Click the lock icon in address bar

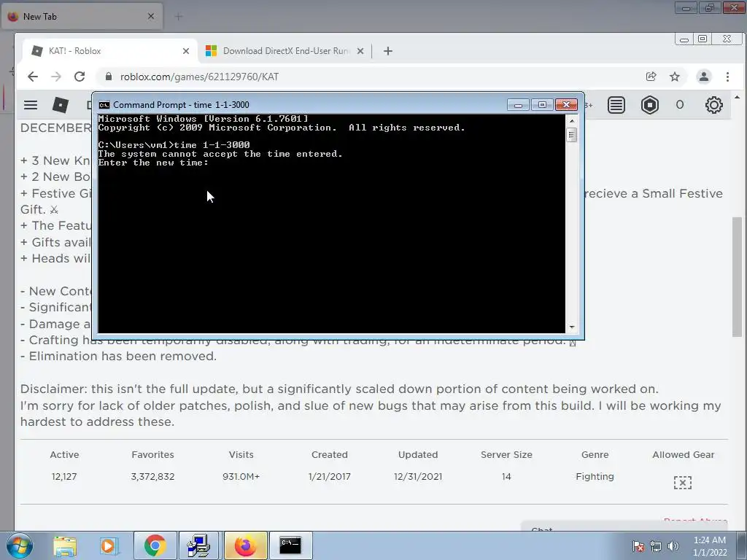coord(109,77)
